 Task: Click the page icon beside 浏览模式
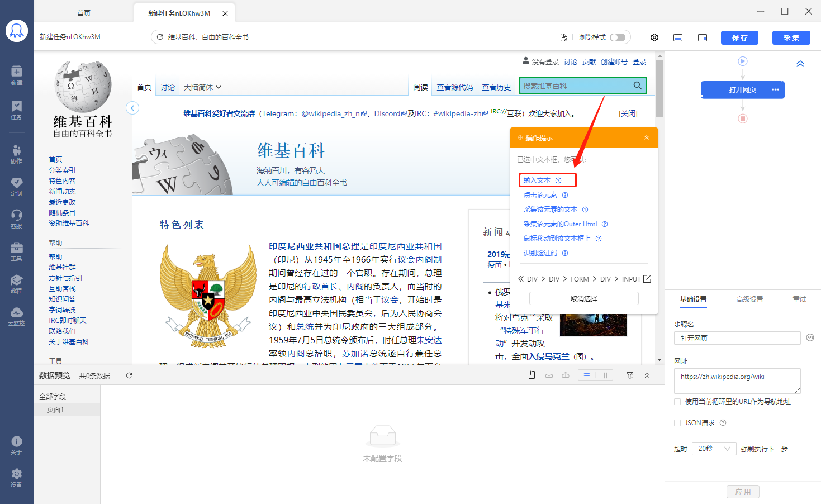[563, 37]
